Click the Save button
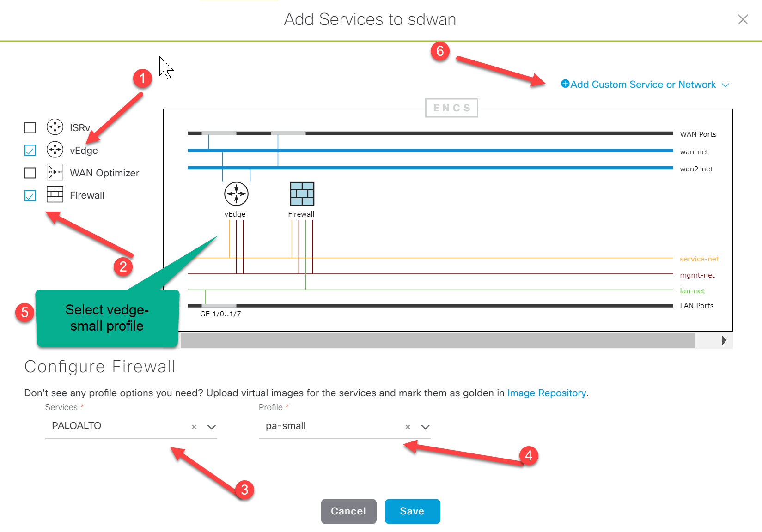Screen dimensions: 762x532 tap(412, 511)
